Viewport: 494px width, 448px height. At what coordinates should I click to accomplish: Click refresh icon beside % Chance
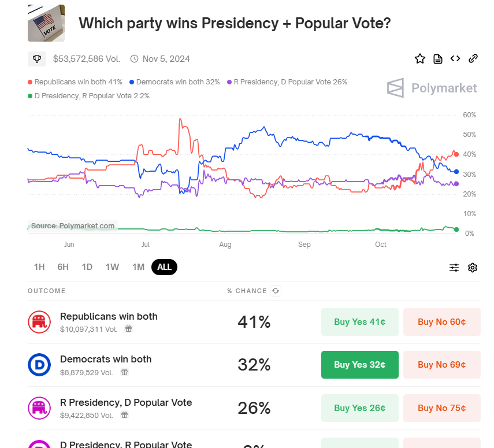(276, 291)
